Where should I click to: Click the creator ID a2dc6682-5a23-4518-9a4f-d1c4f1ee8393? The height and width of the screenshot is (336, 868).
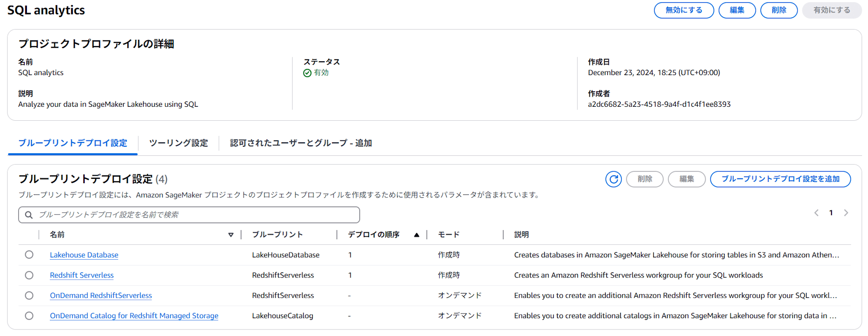point(659,104)
